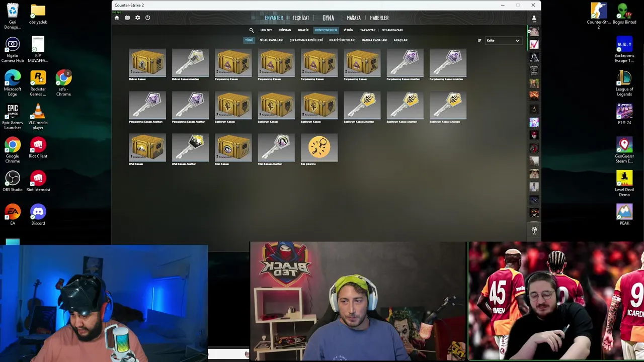Select the GRAFİTİ KUTULARI subfilter

(342, 40)
